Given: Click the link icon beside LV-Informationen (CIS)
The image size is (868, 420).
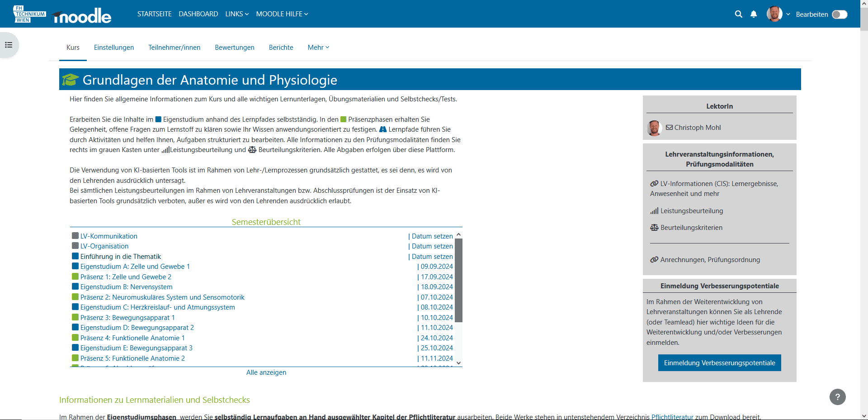Looking at the screenshot, I should (654, 184).
